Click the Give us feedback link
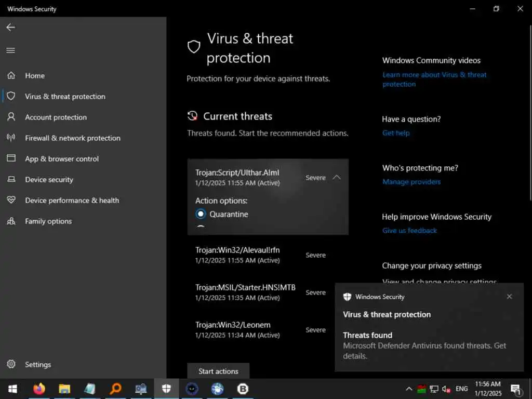532x399 pixels. [x=409, y=231]
